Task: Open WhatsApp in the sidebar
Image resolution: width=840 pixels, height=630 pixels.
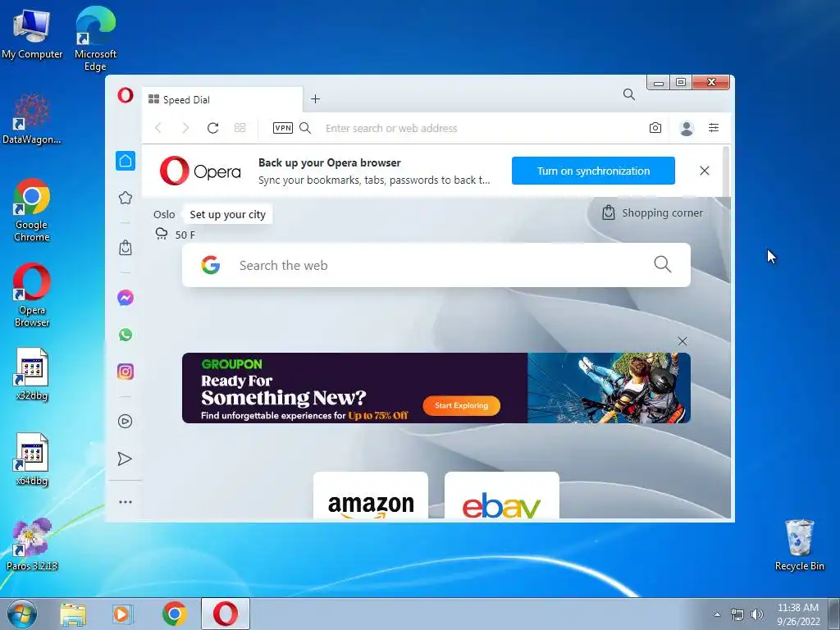Action: pos(126,335)
